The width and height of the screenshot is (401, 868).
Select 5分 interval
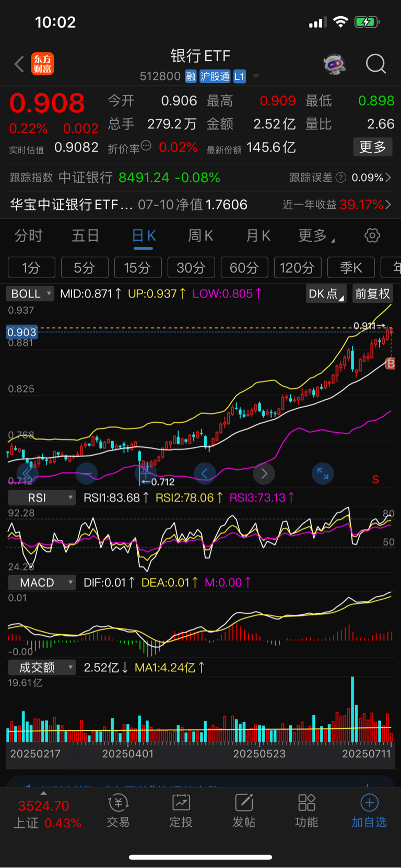tap(85, 268)
